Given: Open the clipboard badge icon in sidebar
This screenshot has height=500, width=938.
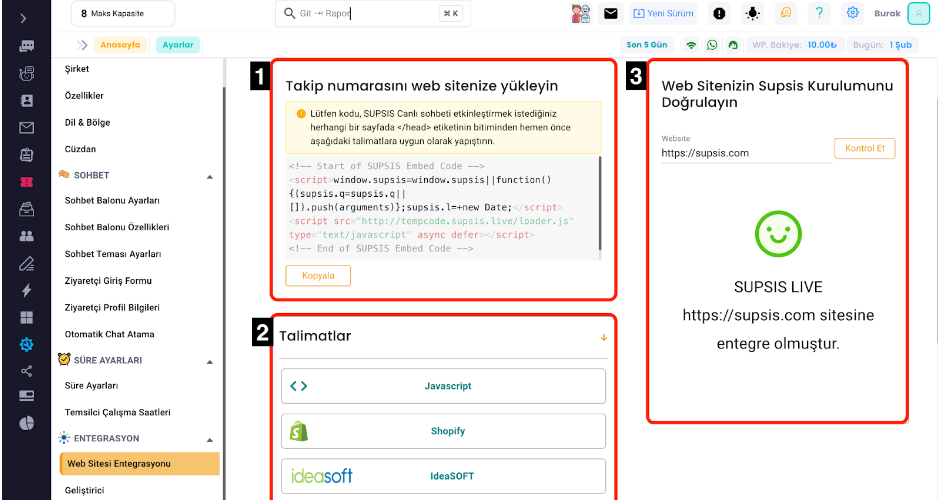Looking at the screenshot, I should [26, 154].
